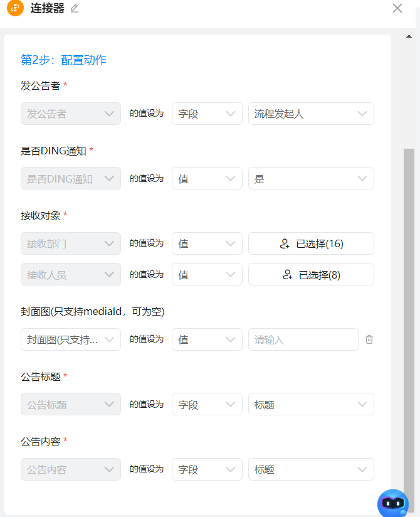The image size is (420, 517).
Task: Open the disabled 发公告者 field dropdown
Action: pyautogui.click(x=71, y=114)
